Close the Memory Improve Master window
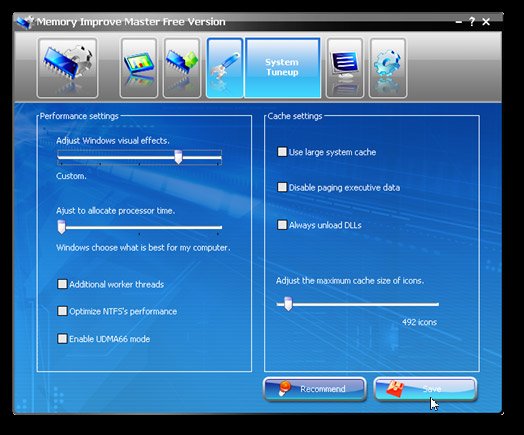This screenshot has height=435, width=524. [x=486, y=22]
